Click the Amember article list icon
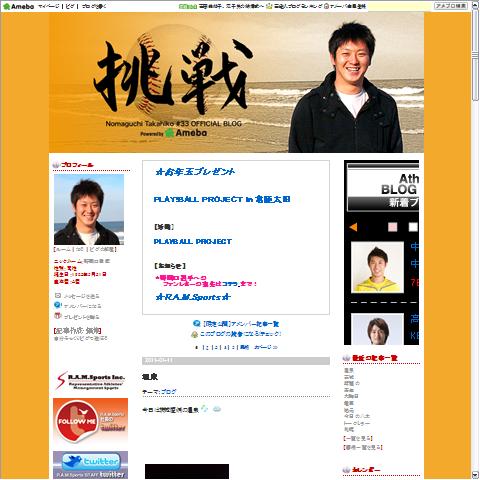This screenshot has height=480, width=480. (x=197, y=323)
